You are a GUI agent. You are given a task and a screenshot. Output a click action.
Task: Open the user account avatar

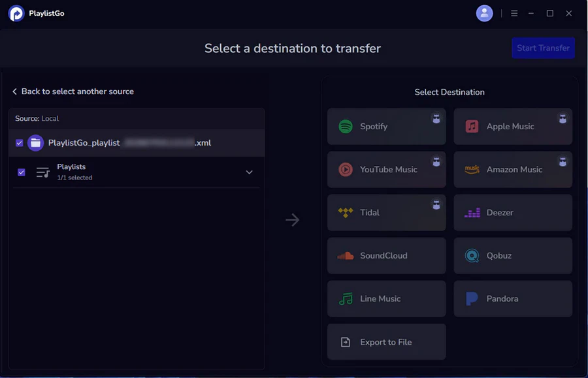(484, 14)
